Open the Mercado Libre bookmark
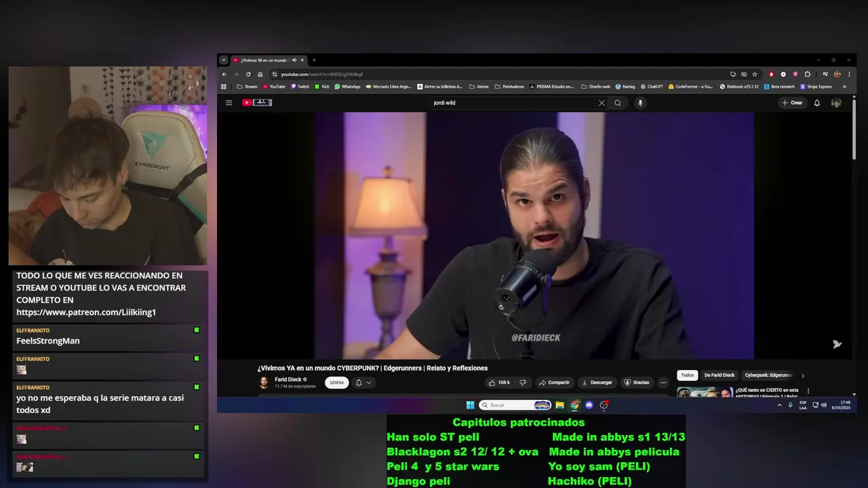 click(389, 87)
